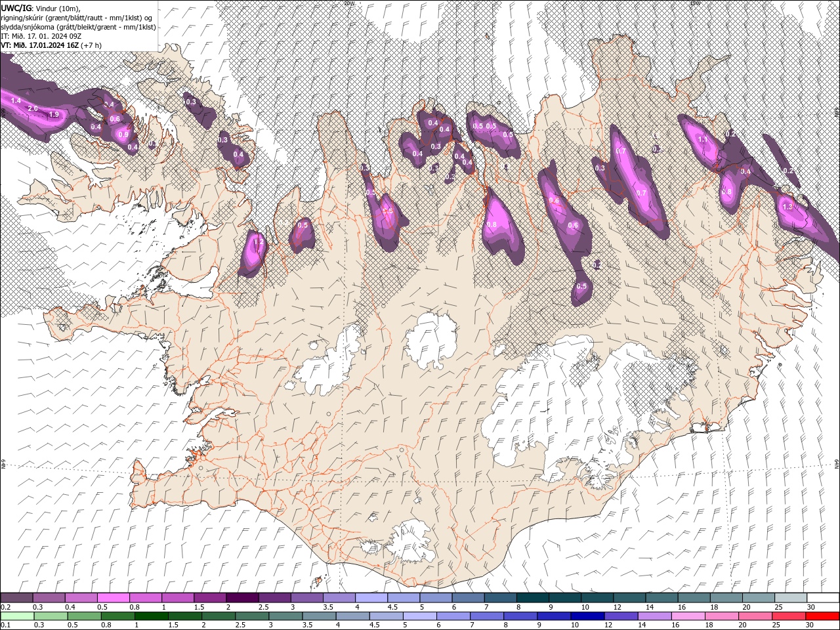The height and width of the screenshot is (630, 840).
Task: Click the 2.0 precipitation value on the map
Action: click(33, 108)
